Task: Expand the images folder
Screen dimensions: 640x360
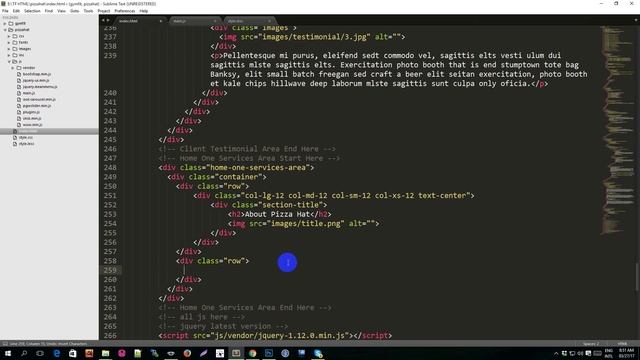Action: point(9,49)
